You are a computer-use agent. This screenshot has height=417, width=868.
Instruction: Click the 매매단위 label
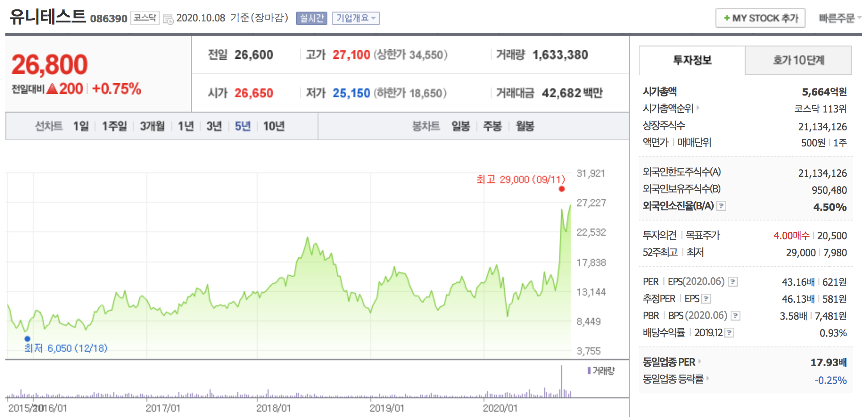pyautogui.click(x=694, y=142)
